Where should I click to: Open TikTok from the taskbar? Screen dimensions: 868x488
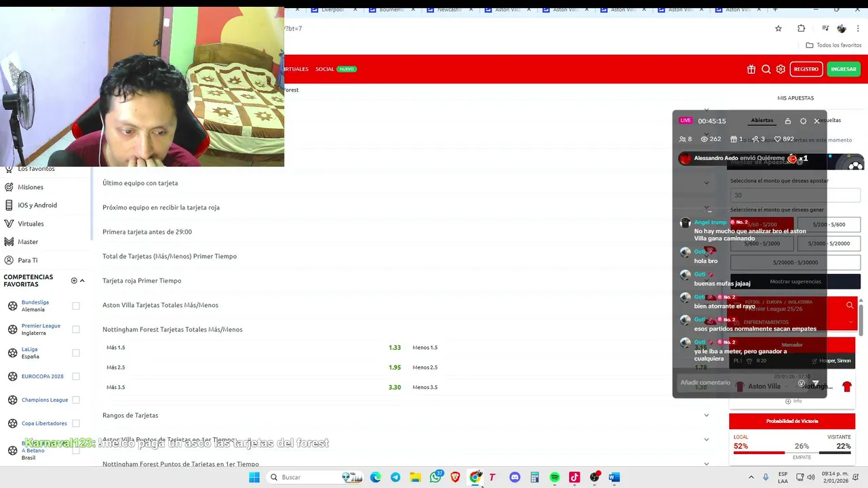tap(574, 477)
